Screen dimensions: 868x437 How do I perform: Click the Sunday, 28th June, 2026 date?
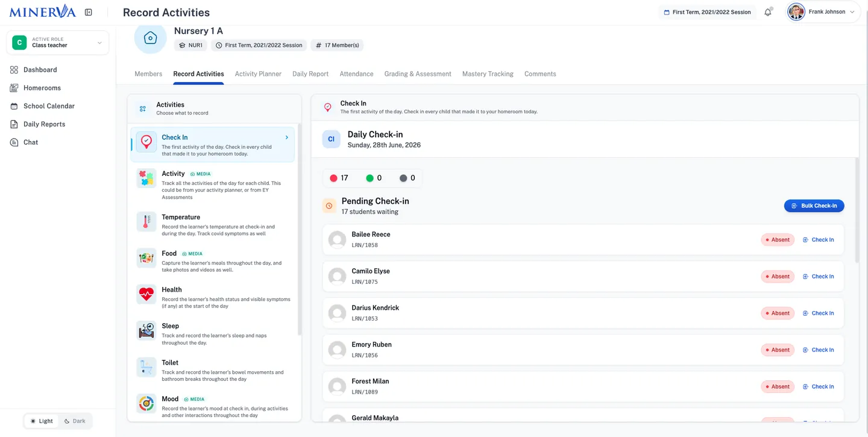tap(384, 145)
